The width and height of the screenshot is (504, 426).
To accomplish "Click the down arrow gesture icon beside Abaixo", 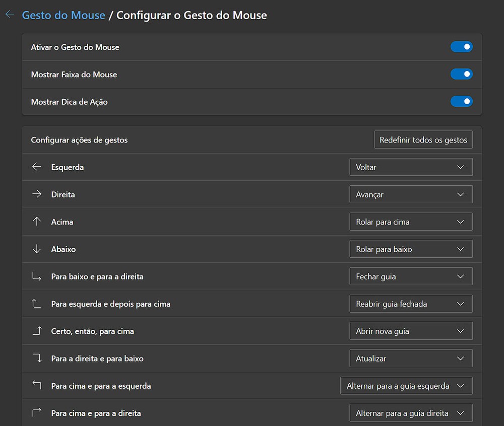I will coord(37,249).
